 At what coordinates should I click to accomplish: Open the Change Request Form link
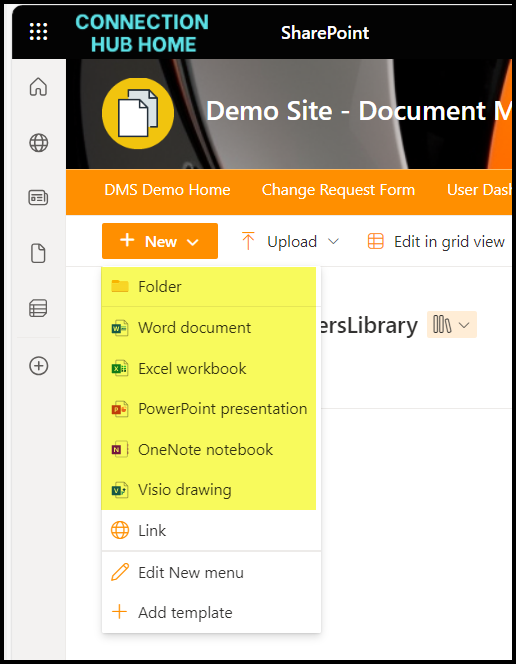point(338,190)
